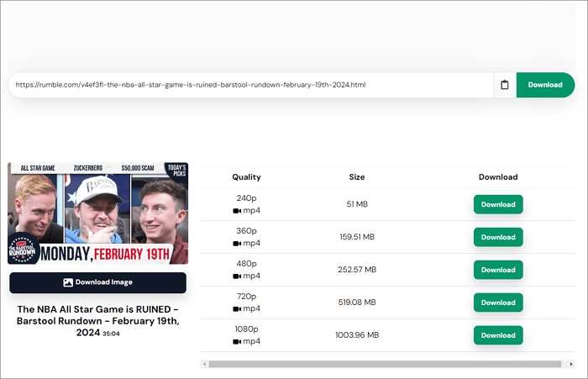Click the Rumble URL input field

[x=250, y=85]
